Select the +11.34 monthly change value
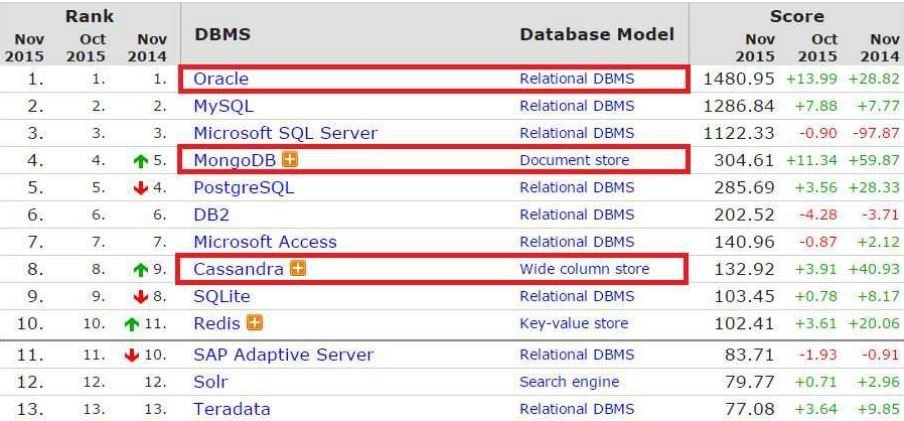Viewport: 904px width, 421px height. click(812, 160)
